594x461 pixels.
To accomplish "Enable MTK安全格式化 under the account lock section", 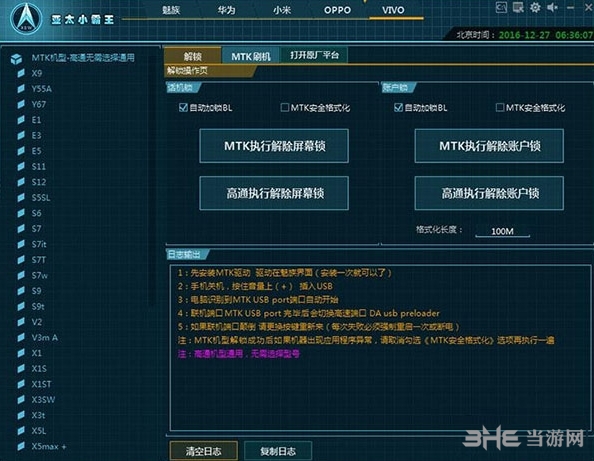I will tap(500, 108).
